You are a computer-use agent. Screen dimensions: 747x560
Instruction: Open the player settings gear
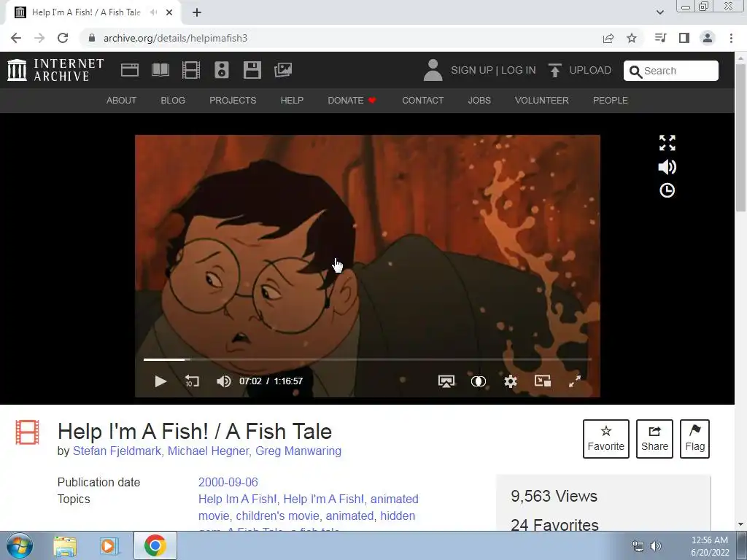[510, 381]
